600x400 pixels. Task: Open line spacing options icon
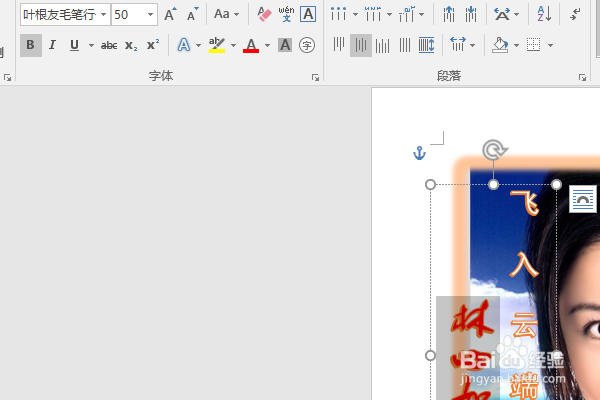pos(457,45)
